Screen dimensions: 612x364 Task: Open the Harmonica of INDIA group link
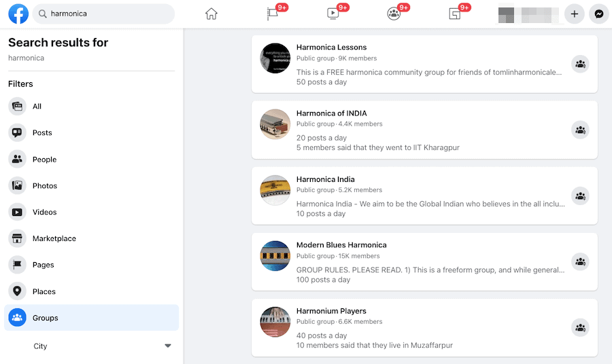click(331, 113)
